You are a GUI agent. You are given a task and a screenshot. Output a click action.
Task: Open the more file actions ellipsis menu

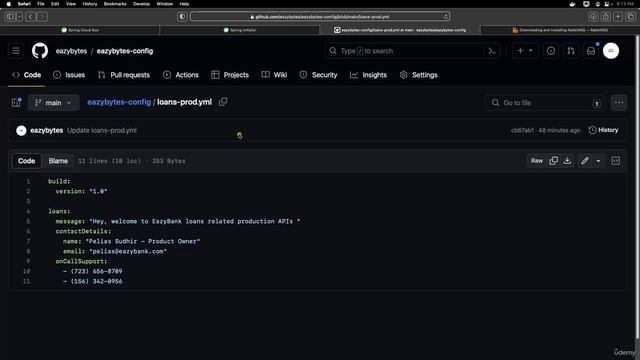(x=619, y=102)
